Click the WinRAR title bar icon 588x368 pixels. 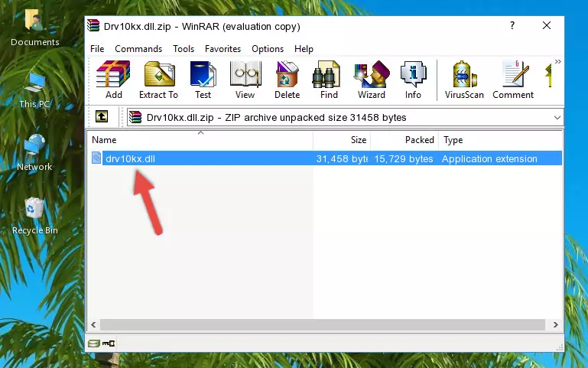pyautogui.click(x=93, y=25)
